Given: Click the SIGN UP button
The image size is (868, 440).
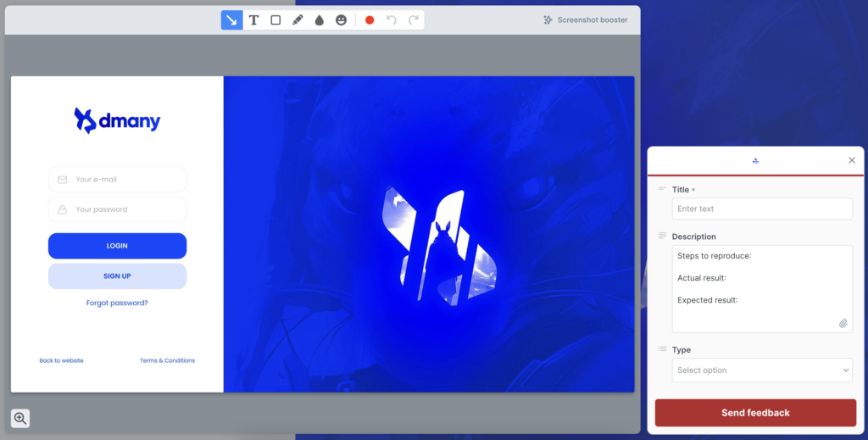Looking at the screenshot, I should point(117,276).
